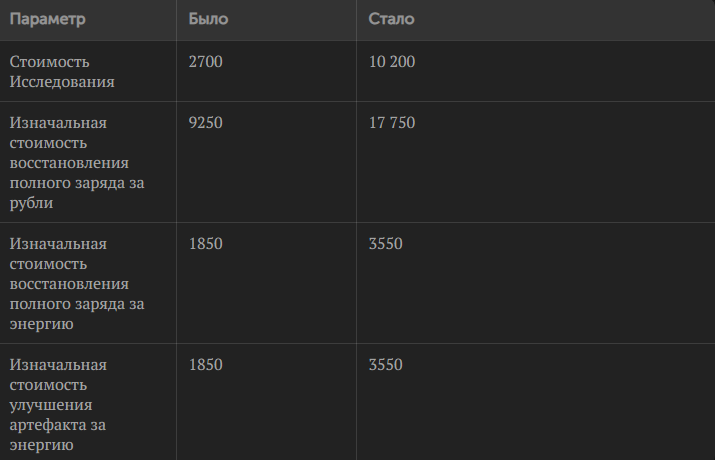Click the new research cost value 10 200
The width and height of the screenshot is (715, 460).
(391, 62)
